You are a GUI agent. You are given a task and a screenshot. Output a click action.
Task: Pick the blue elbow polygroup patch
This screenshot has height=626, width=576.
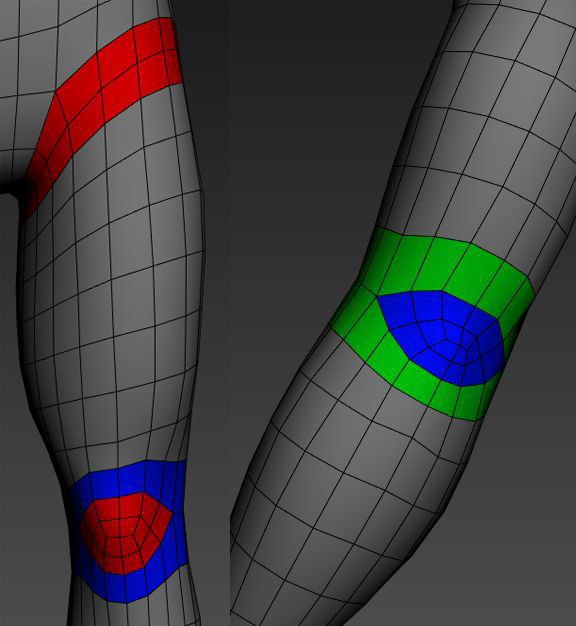(x=441, y=337)
